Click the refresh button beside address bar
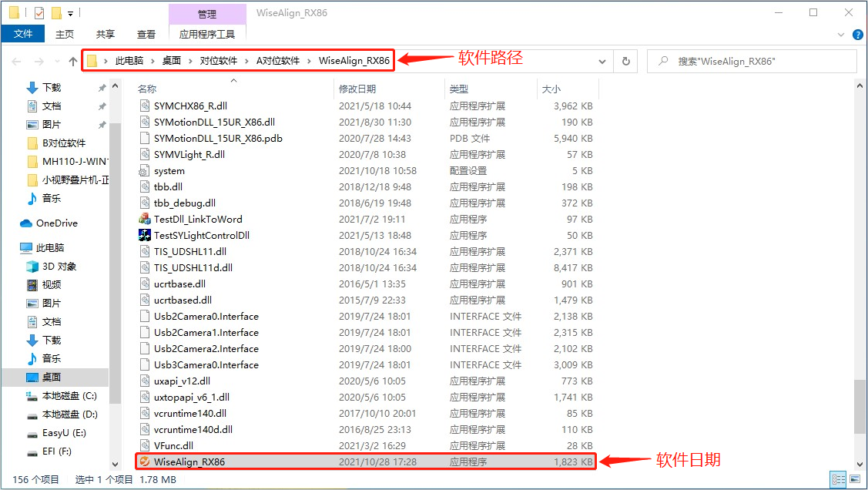Viewport: 868px width, 490px height. [626, 62]
